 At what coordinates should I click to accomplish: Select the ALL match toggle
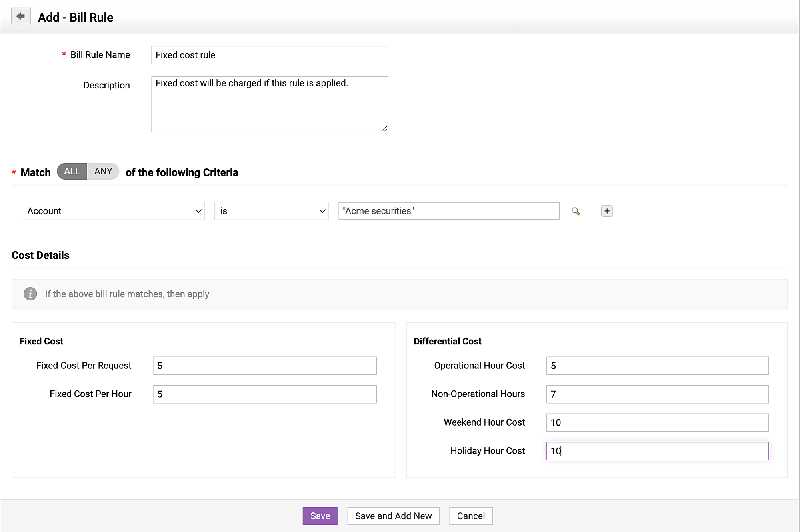click(72, 171)
